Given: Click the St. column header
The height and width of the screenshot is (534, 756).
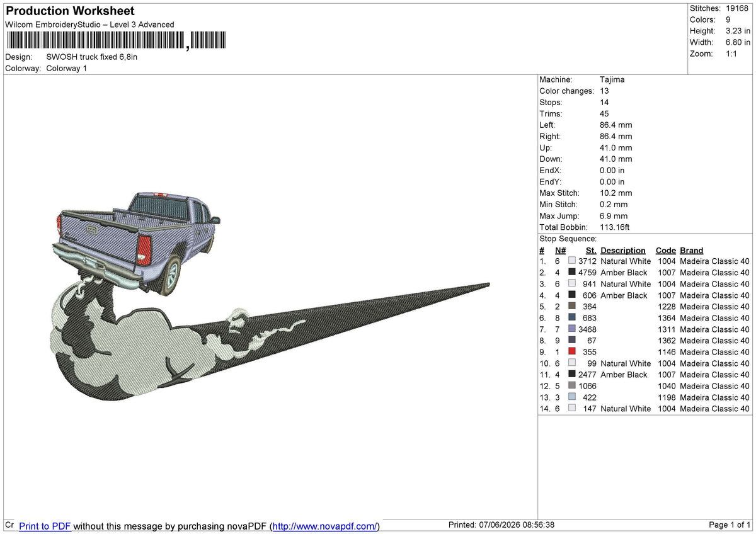Looking at the screenshot, I should coord(591,251).
